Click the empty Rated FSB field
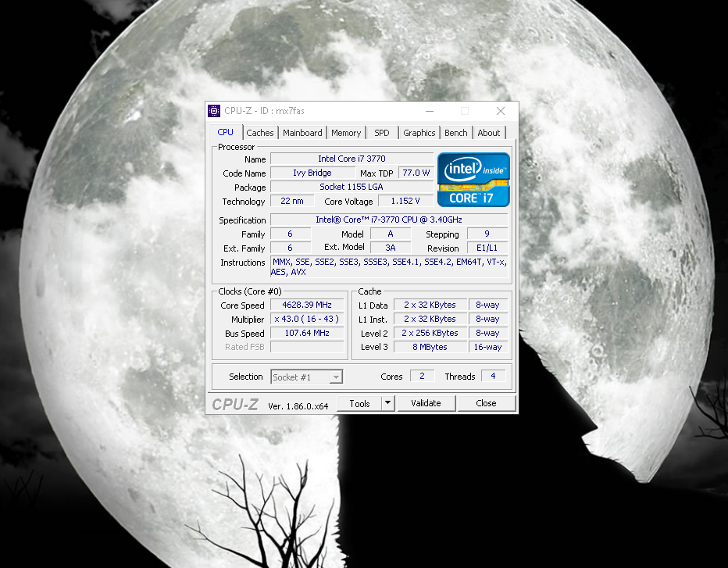This screenshot has height=568, width=728. click(x=307, y=347)
